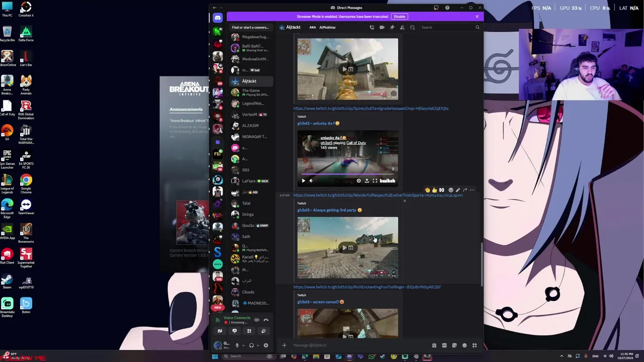The width and height of the screenshot is (644, 362).
Task: Open The Game direct message
Action: point(251,92)
